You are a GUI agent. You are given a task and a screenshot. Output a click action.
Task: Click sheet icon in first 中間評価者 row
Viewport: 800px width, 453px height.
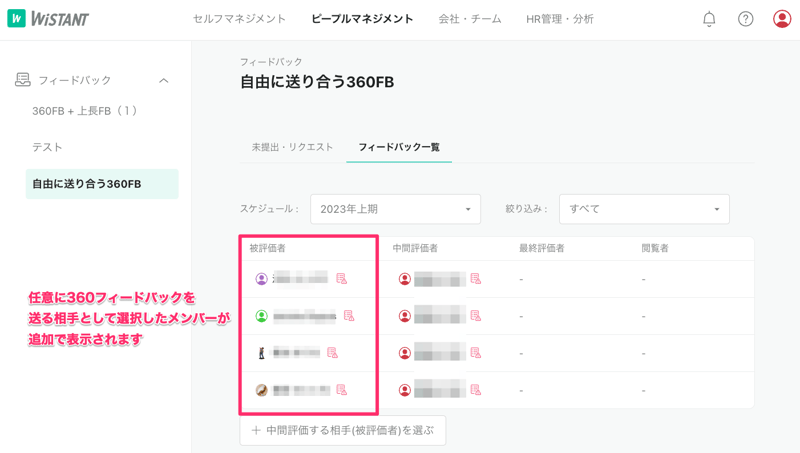(476, 279)
